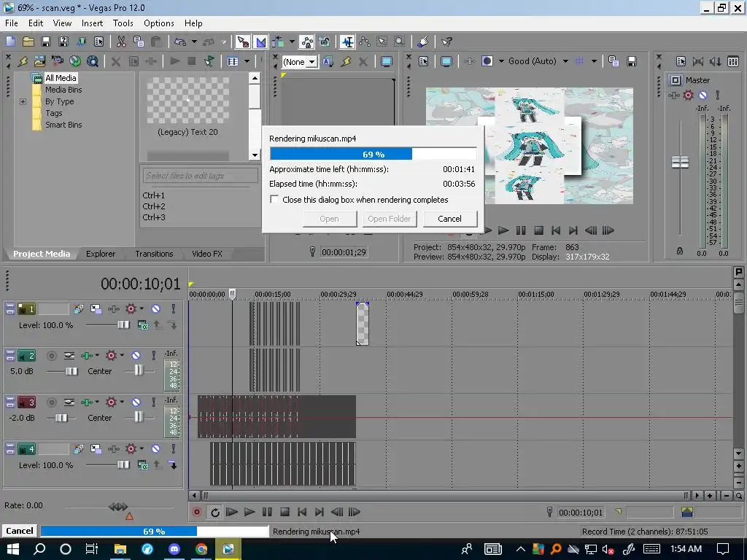
Task: Open Split Screen View dropdown arrow
Action: (501, 61)
